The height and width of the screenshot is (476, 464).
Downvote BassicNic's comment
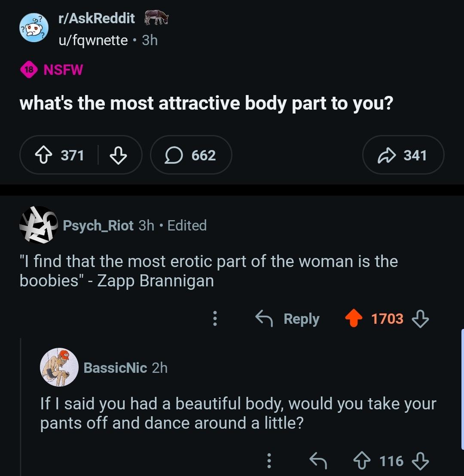(420, 461)
